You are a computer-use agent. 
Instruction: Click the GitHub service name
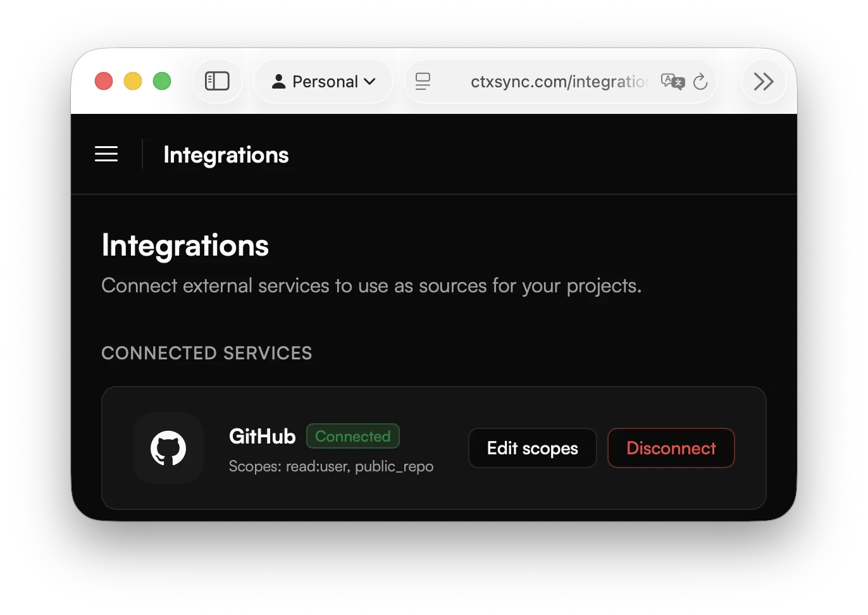pyautogui.click(x=263, y=436)
